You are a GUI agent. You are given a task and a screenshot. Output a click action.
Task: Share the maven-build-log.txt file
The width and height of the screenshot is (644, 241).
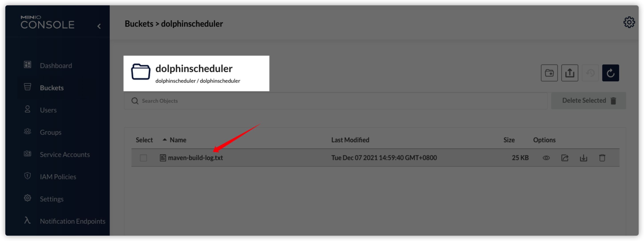coord(565,158)
